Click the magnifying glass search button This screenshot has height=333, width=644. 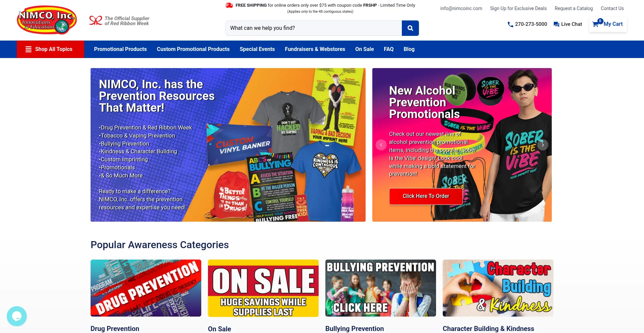click(410, 28)
